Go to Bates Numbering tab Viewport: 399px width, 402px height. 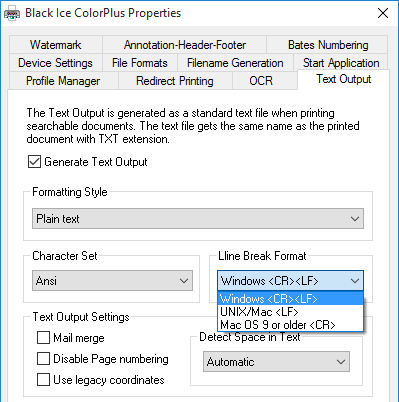click(x=328, y=45)
